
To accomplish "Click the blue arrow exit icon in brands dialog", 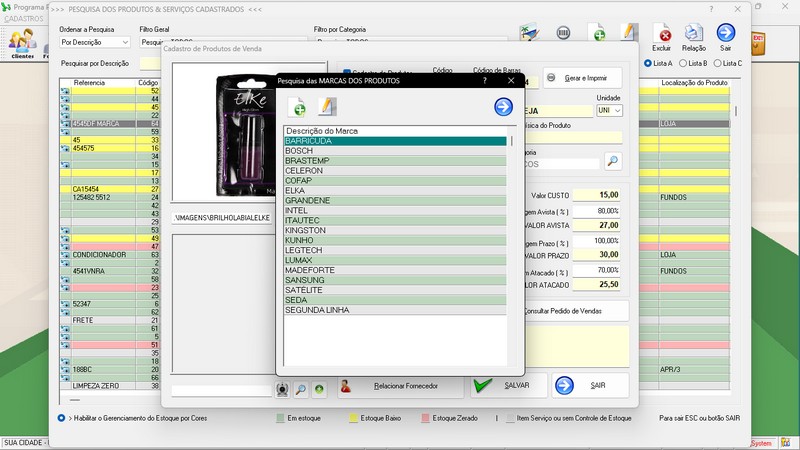I will coord(503,107).
